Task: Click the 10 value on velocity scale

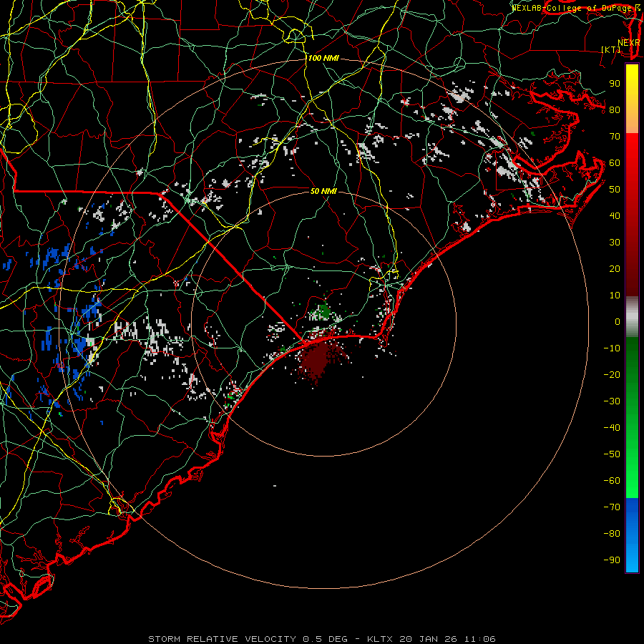Action: click(615, 296)
